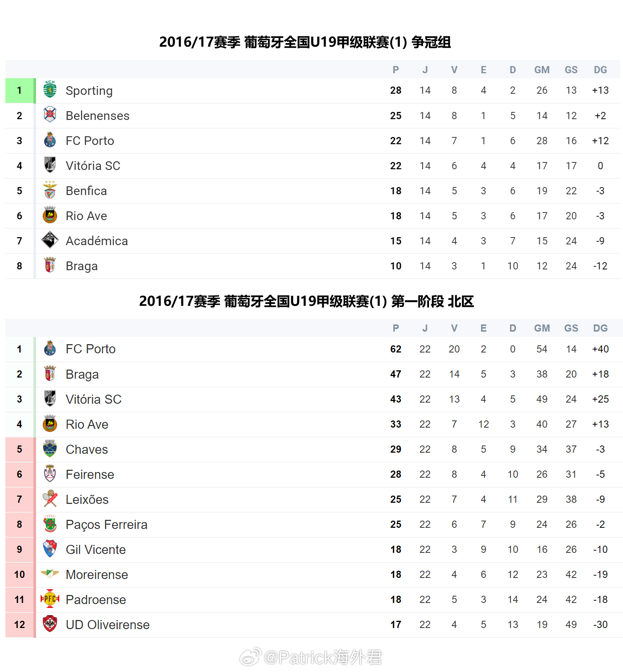Click Rio Ave name in bottom table
Image resolution: width=623 pixels, height=672 pixels.
tap(87, 424)
